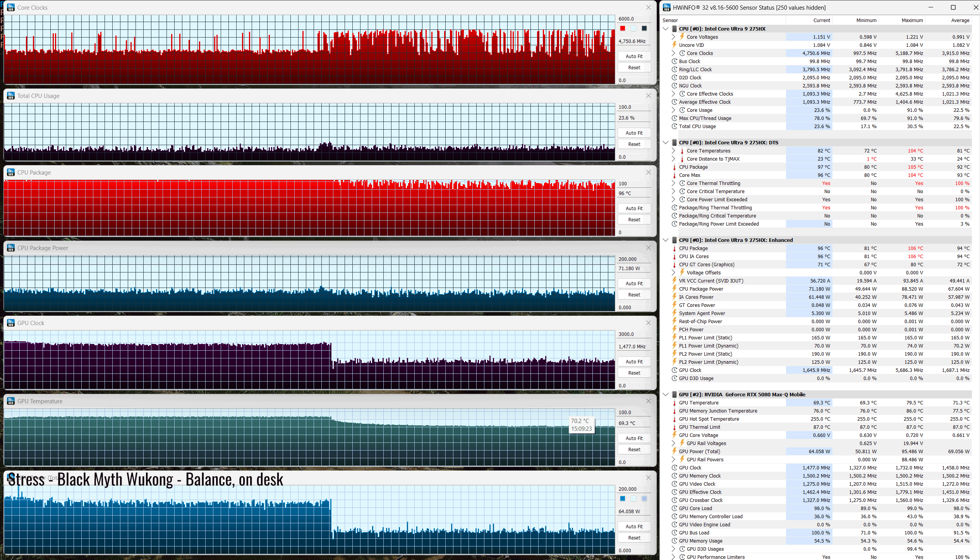Click Auto Fit in the CPU Package Power graph

click(634, 283)
